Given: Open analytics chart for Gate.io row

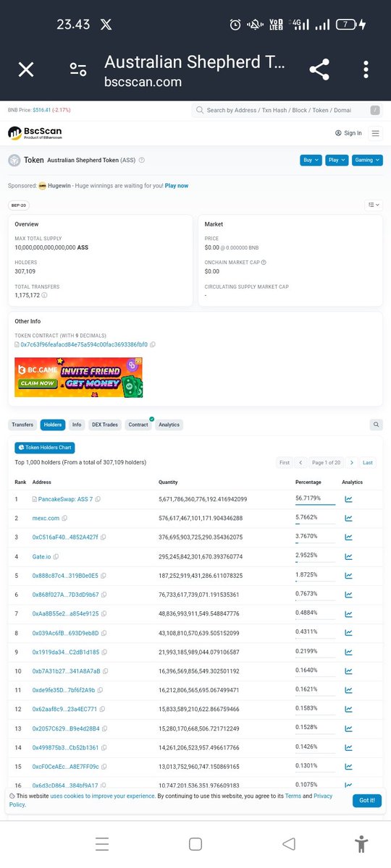Looking at the screenshot, I should click(348, 556).
